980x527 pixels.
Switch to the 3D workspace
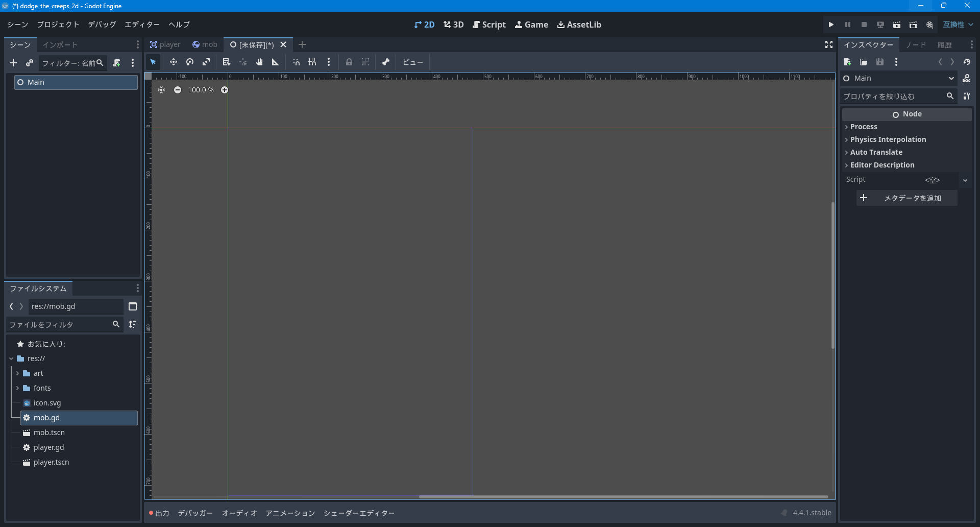[453, 25]
